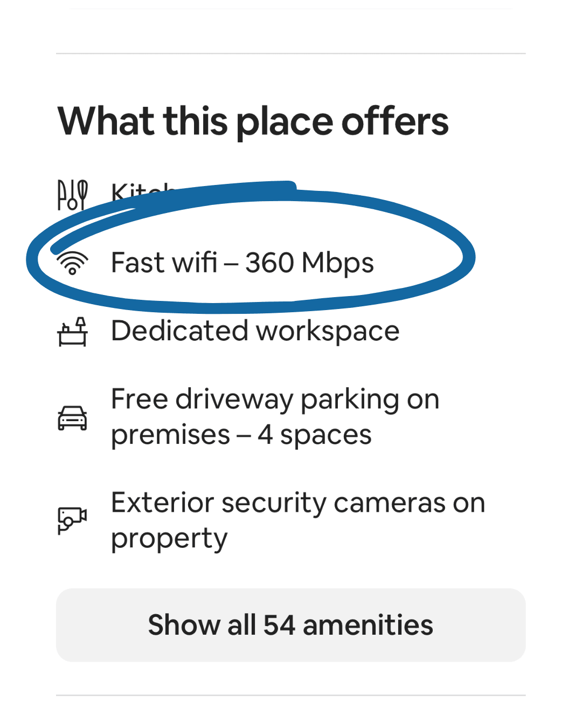
Task: Click the divider line above the heading
Action: [291, 53]
